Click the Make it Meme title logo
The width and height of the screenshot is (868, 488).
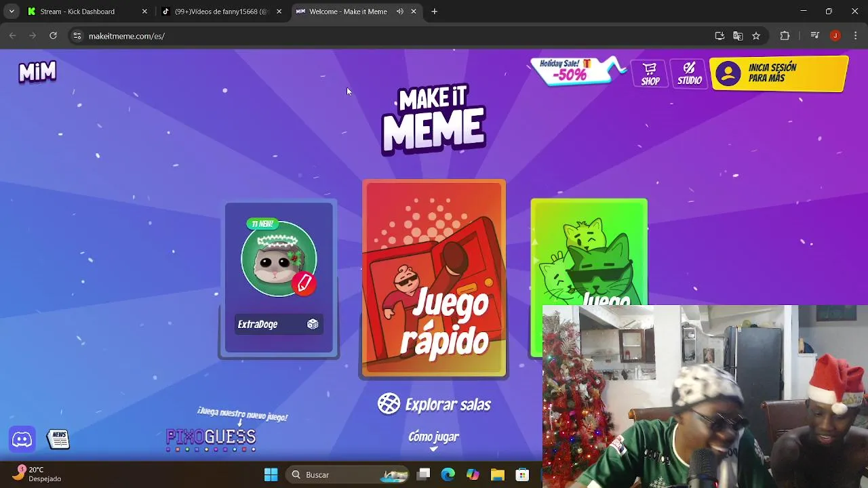(x=434, y=119)
